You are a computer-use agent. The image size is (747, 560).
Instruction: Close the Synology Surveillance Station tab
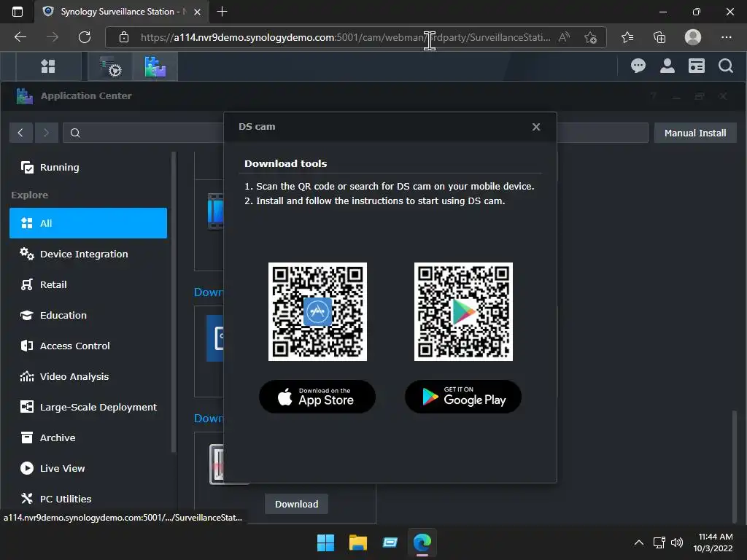(197, 12)
